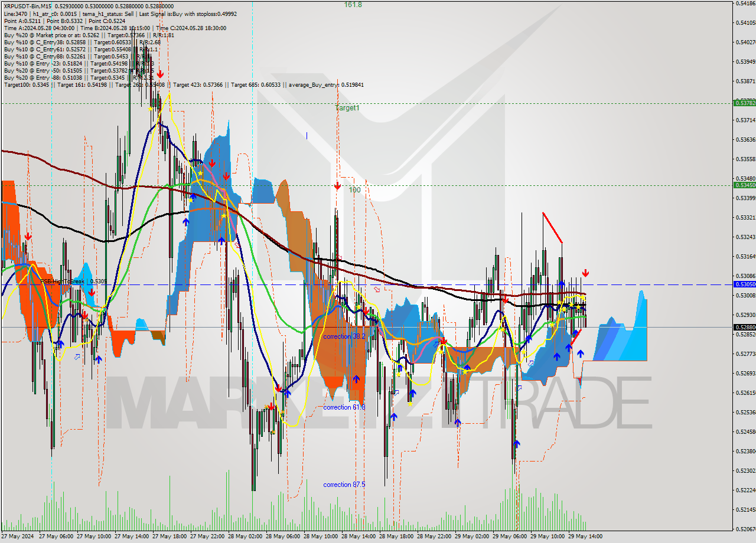Select 'Buy %20 @ Market price' line
Image resolution: width=756 pixels, height=543 pixels.
coord(88,35)
